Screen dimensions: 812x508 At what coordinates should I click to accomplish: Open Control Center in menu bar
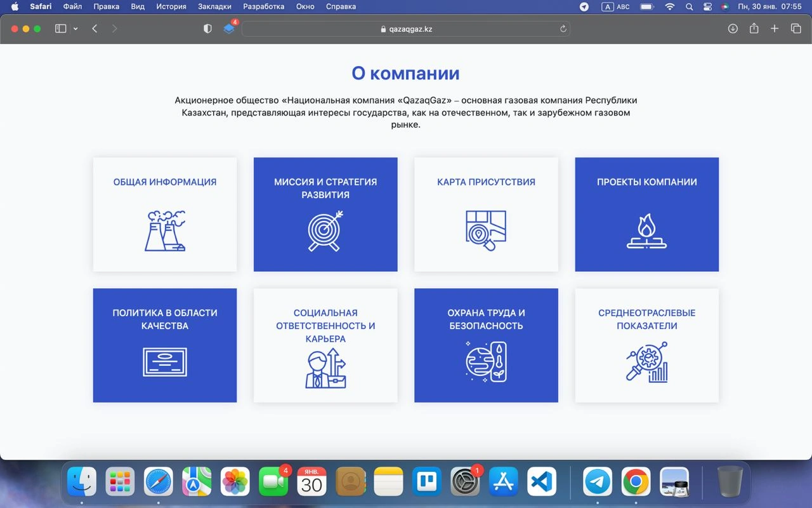(x=708, y=6)
